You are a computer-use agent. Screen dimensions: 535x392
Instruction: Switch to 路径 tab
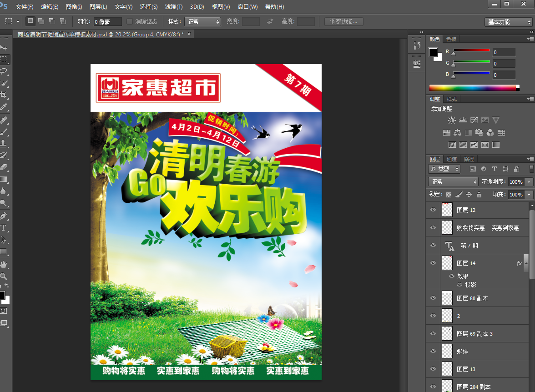[469, 159]
